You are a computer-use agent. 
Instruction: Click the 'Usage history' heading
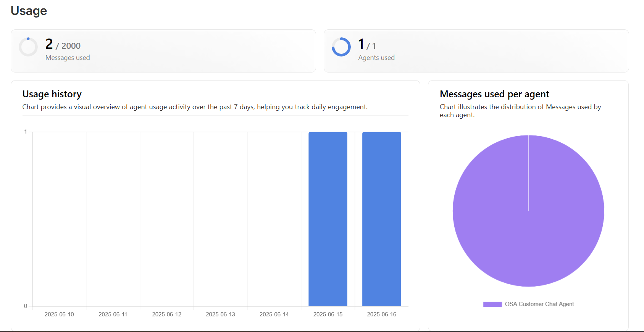(52, 94)
